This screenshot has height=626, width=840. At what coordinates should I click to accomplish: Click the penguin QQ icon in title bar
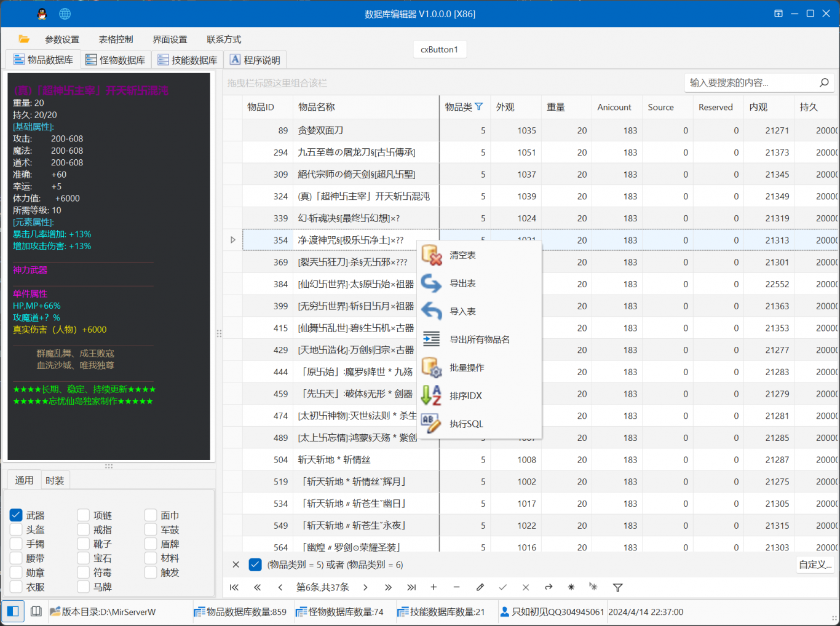[42, 14]
